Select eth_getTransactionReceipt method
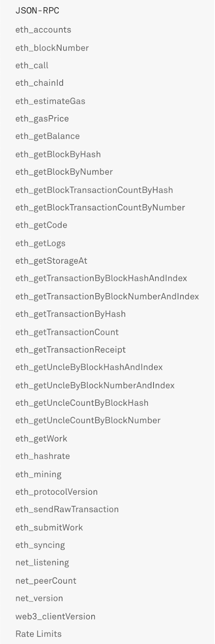 pos(71,350)
